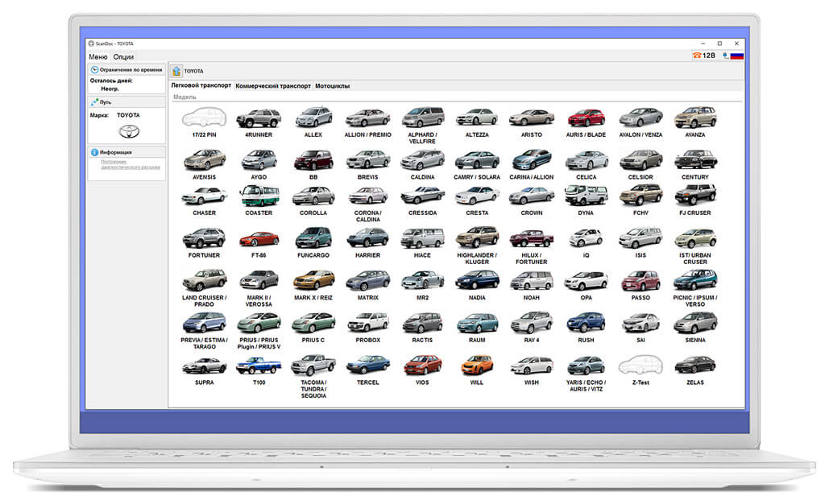The width and height of the screenshot is (825, 504).
Task: Choose the AYGO car icon
Action: point(259,159)
